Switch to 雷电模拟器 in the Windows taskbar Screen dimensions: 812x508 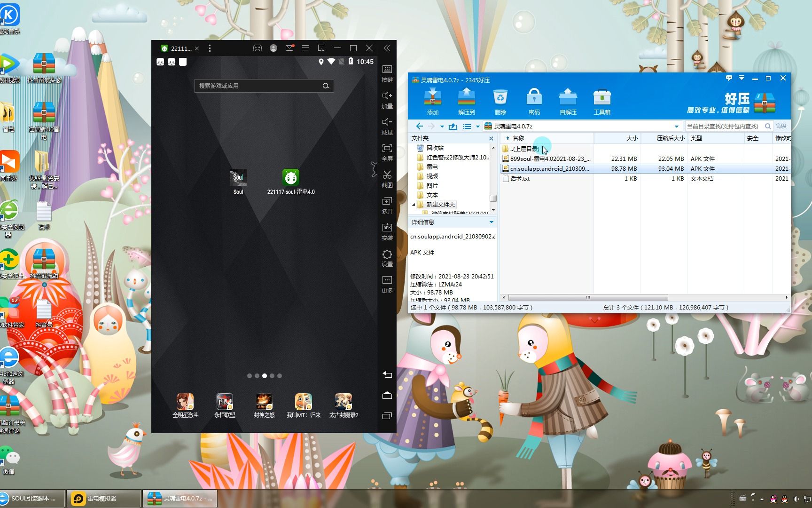pos(104,499)
